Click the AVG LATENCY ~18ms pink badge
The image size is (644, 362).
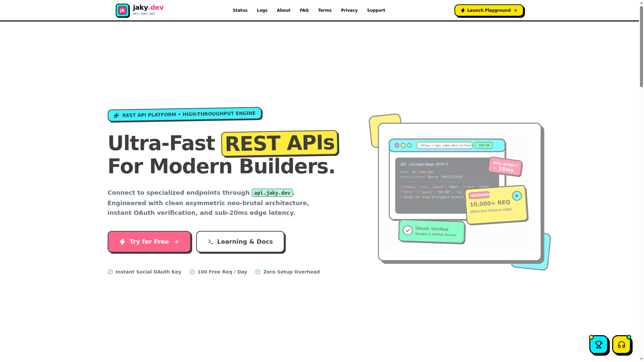pyautogui.click(x=505, y=166)
